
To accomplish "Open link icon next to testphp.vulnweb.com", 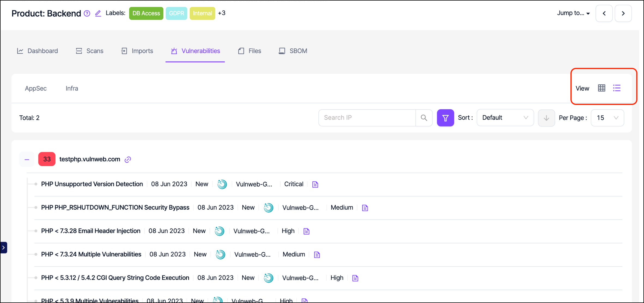I will click(x=128, y=160).
